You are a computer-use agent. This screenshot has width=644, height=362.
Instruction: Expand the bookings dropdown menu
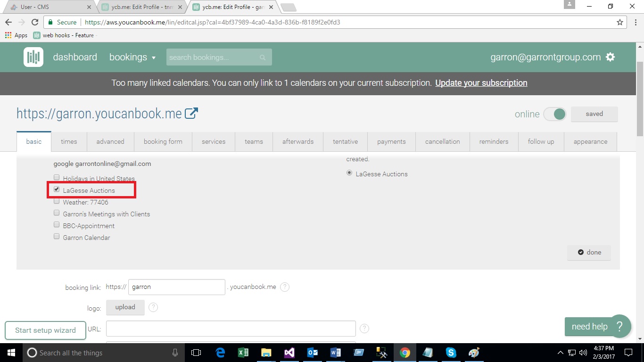132,58
